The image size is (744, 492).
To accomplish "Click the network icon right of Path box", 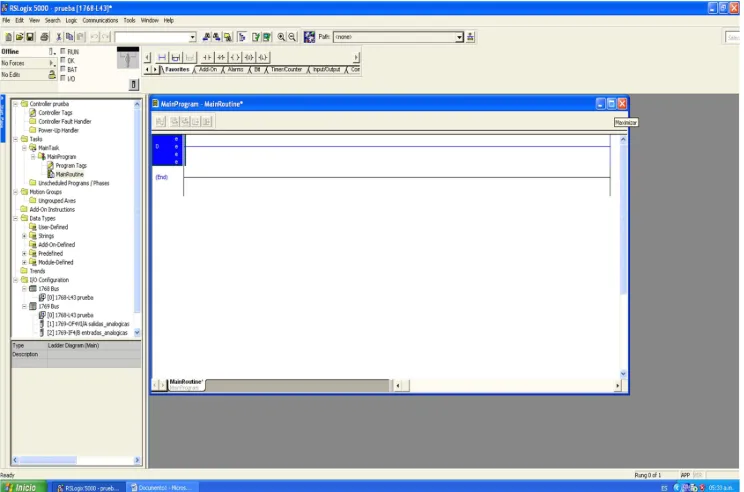I will [470, 37].
